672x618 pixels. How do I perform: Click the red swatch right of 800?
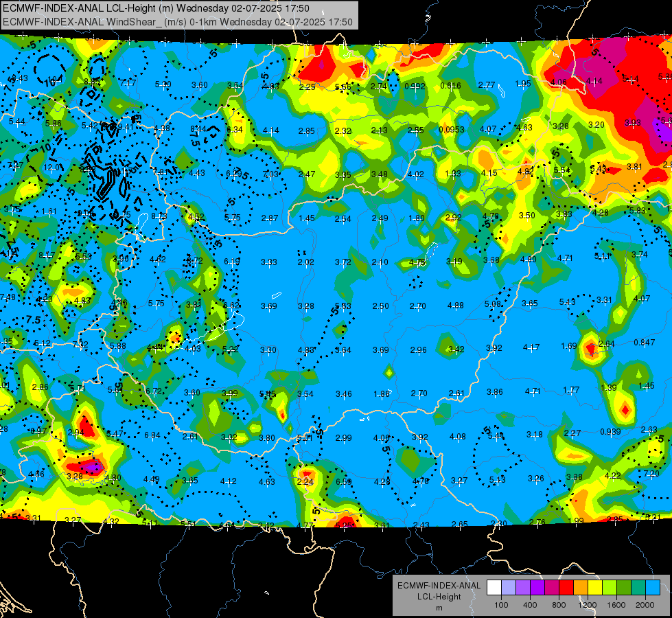pyautogui.click(x=566, y=588)
